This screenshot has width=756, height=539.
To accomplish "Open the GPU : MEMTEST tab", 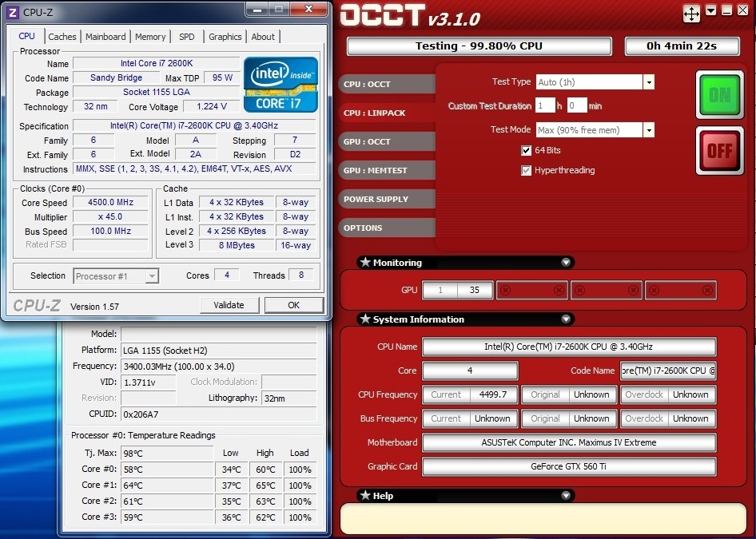I will (x=387, y=171).
